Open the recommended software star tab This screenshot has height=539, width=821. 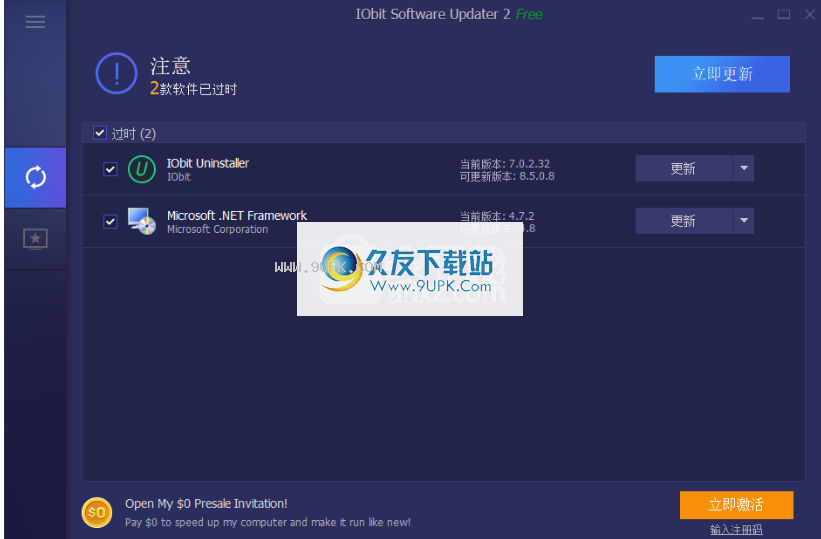click(36, 239)
